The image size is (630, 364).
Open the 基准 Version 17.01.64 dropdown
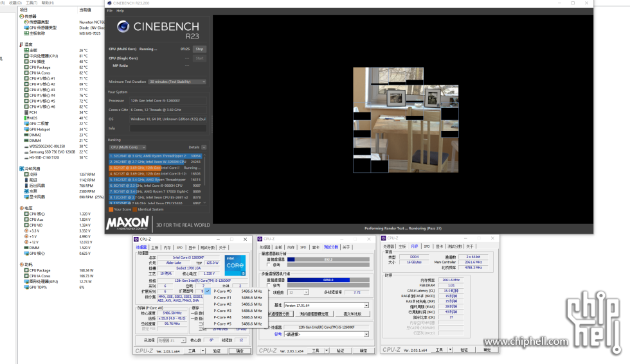tap(327, 306)
